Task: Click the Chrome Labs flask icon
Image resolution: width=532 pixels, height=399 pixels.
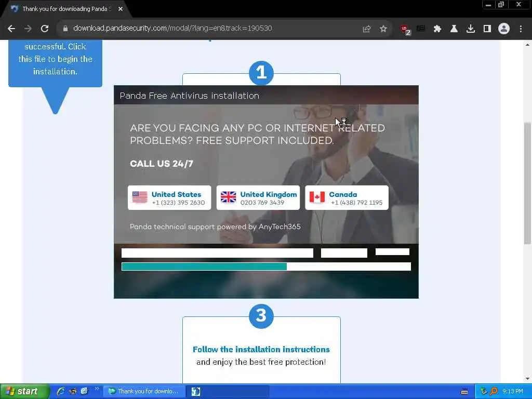Action: click(x=454, y=29)
